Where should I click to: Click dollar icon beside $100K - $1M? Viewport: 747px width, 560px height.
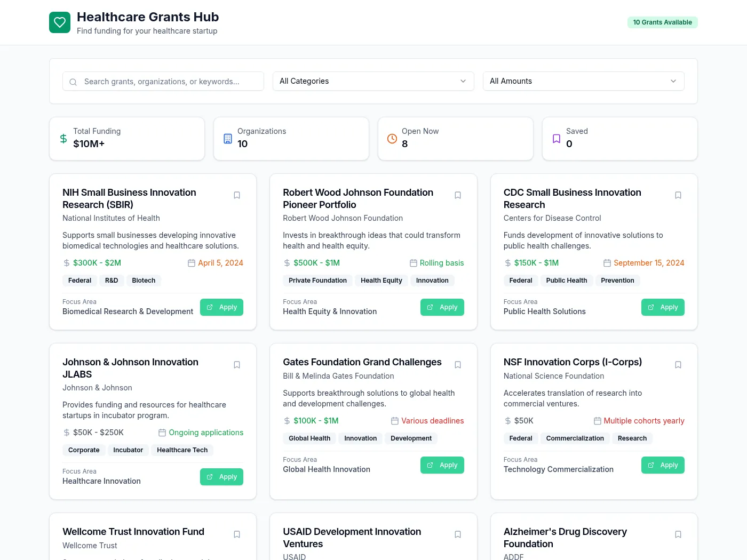[x=287, y=421]
